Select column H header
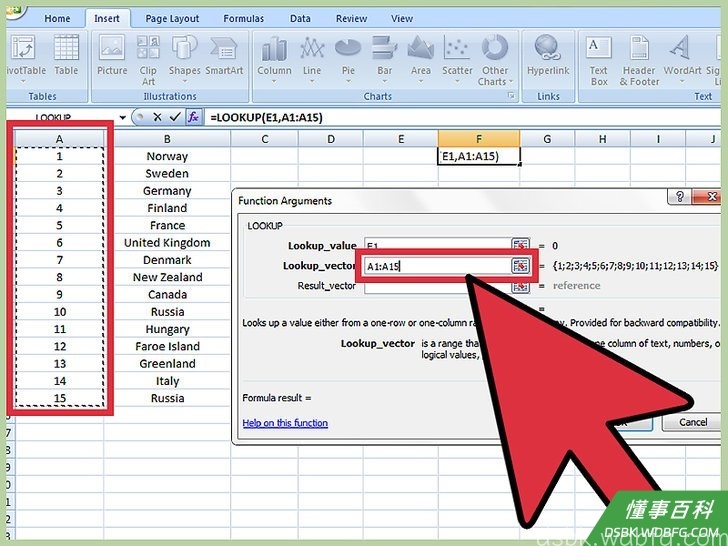This screenshot has width=728, height=546. tap(602, 139)
